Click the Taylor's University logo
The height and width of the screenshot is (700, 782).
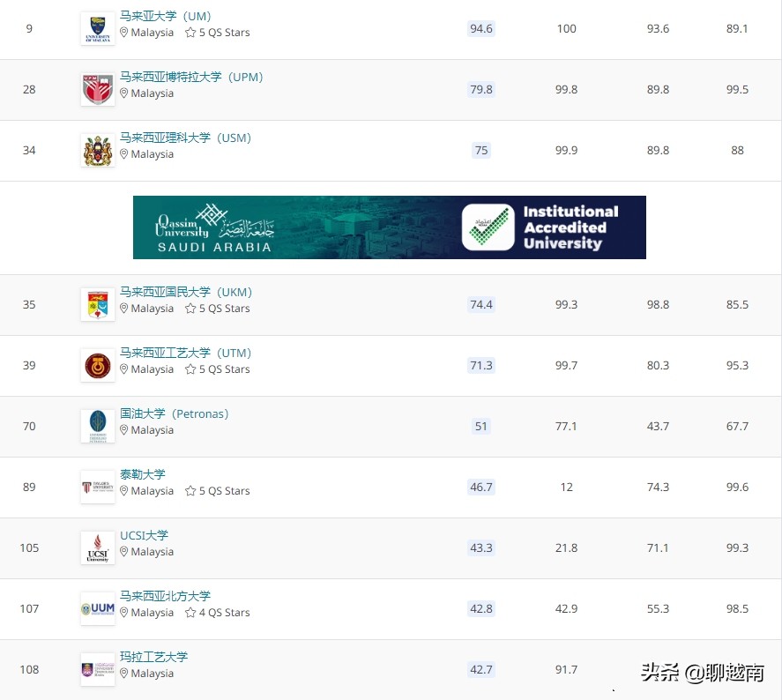(x=97, y=487)
